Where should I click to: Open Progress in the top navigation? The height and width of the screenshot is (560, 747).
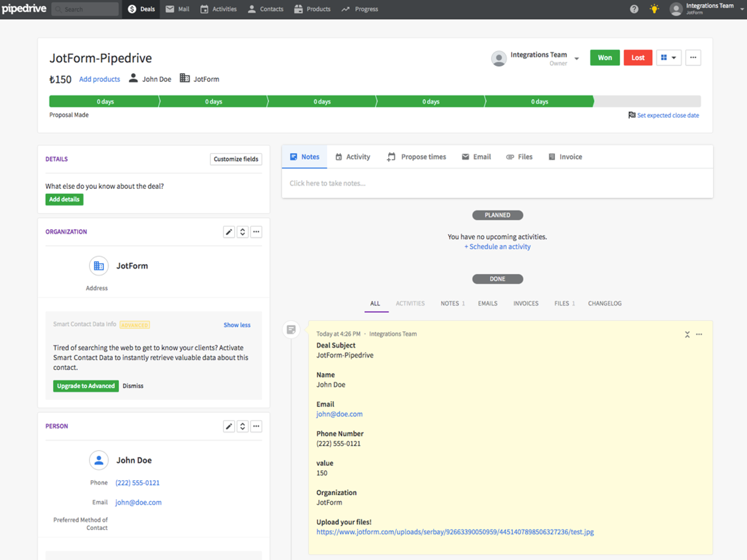coord(359,9)
